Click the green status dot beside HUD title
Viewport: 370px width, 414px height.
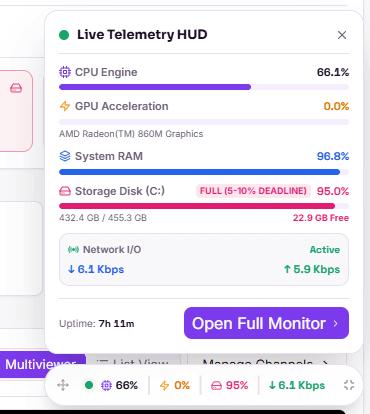click(x=64, y=35)
